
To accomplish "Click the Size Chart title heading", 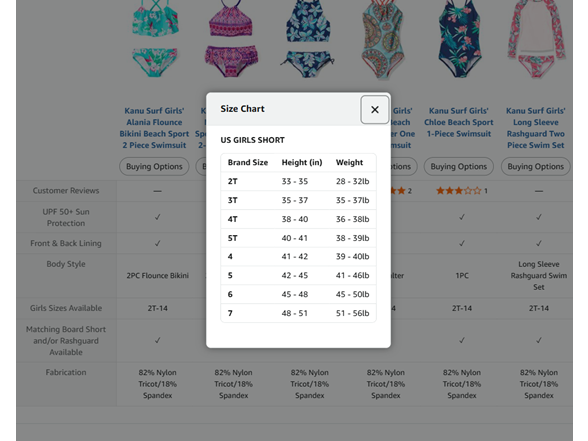I will [242, 109].
